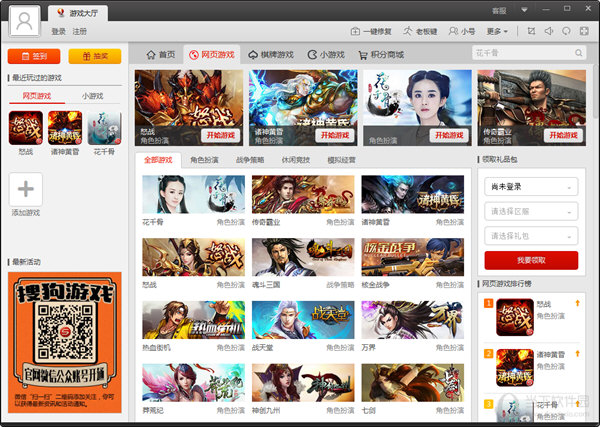The image size is (600, 427).
Task: Click the user avatar icon
Action: point(24,21)
